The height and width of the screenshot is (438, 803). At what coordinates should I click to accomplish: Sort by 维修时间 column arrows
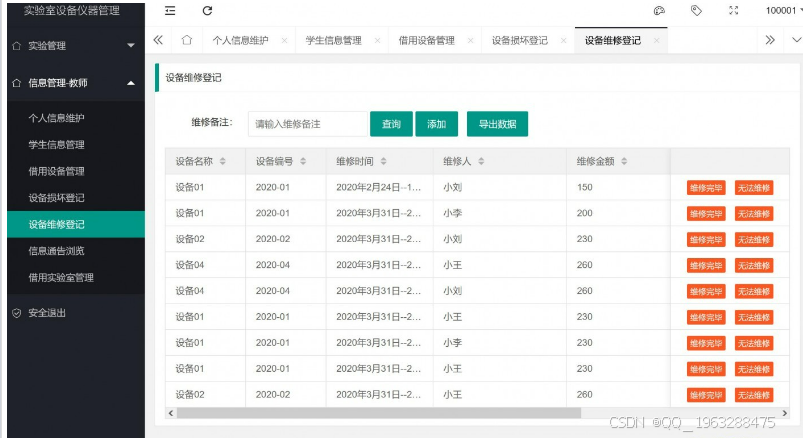[x=384, y=161]
